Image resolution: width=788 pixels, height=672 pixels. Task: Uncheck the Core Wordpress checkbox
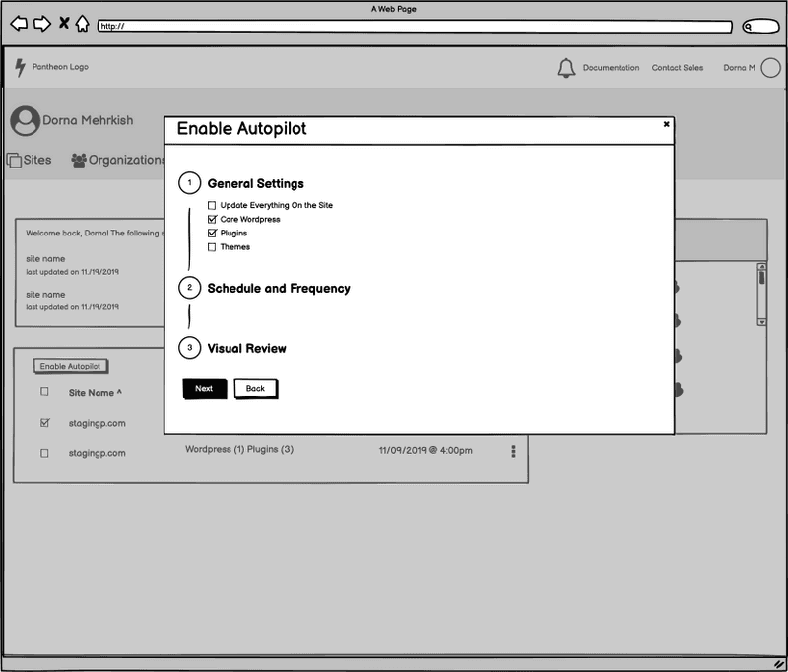(212, 219)
